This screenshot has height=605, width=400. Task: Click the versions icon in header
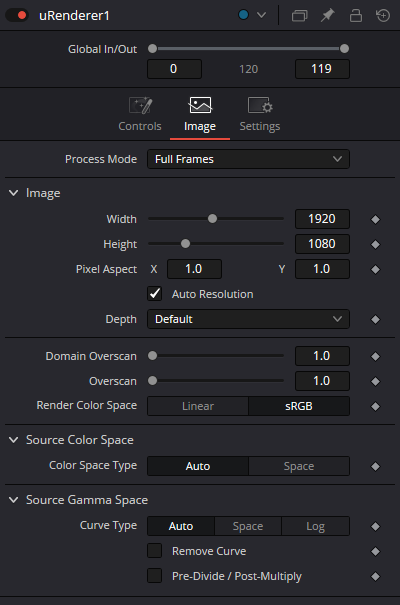pos(299,15)
